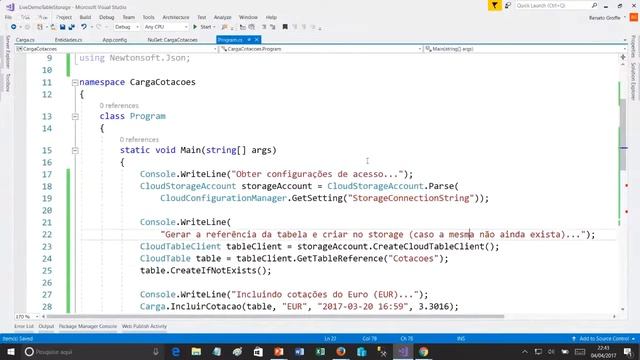Image resolution: width=640 pixels, height=360 pixels.
Task: Click the user account avatar icon
Action: pos(633,18)
